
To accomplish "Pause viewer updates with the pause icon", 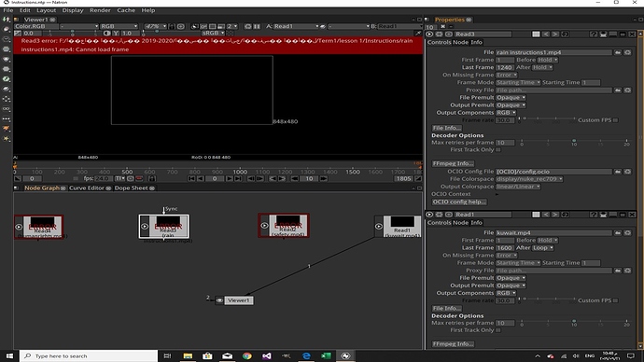I will (257, 26).
